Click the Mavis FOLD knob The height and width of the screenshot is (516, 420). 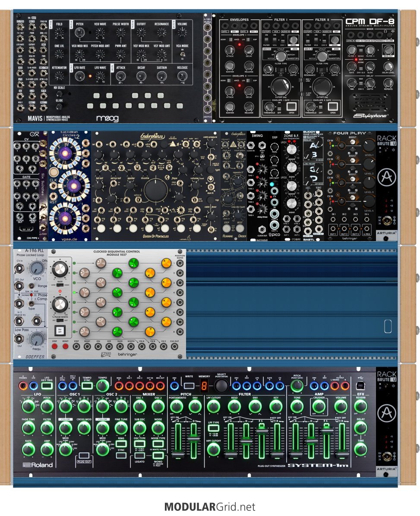[x=59, y=32]
